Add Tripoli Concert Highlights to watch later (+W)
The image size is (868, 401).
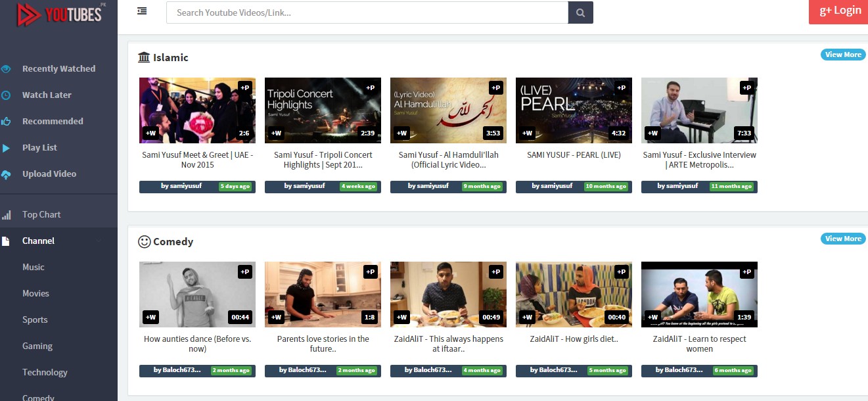[276, 133]
